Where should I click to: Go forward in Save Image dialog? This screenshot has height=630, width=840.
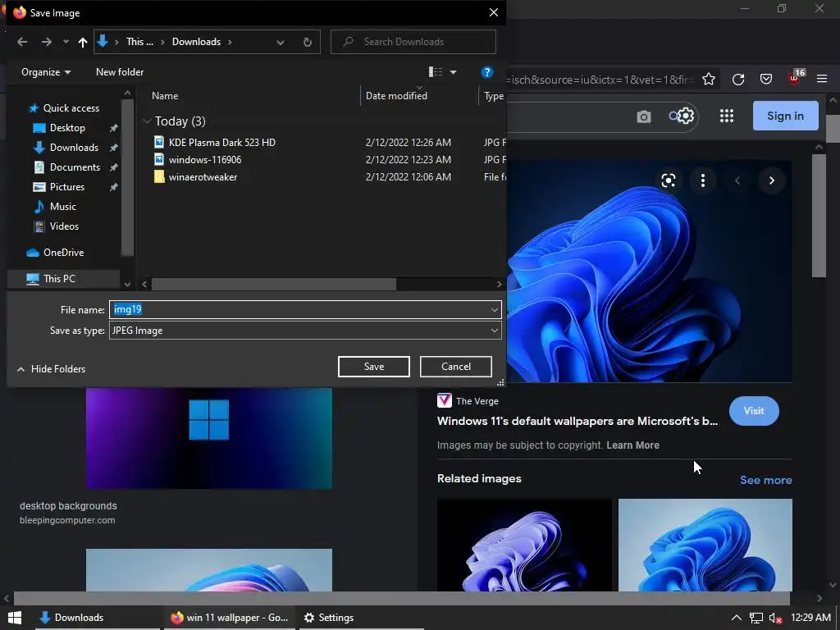pos(47,42)
